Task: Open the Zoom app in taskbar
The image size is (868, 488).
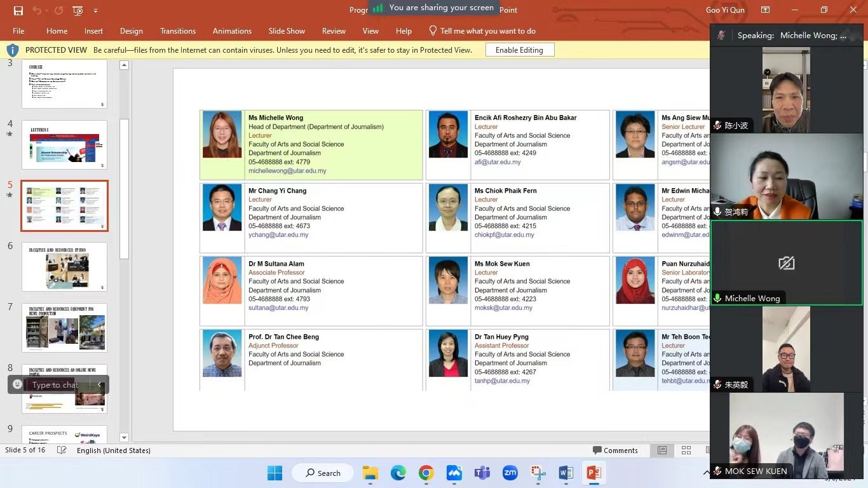Action: pos(510,473)
